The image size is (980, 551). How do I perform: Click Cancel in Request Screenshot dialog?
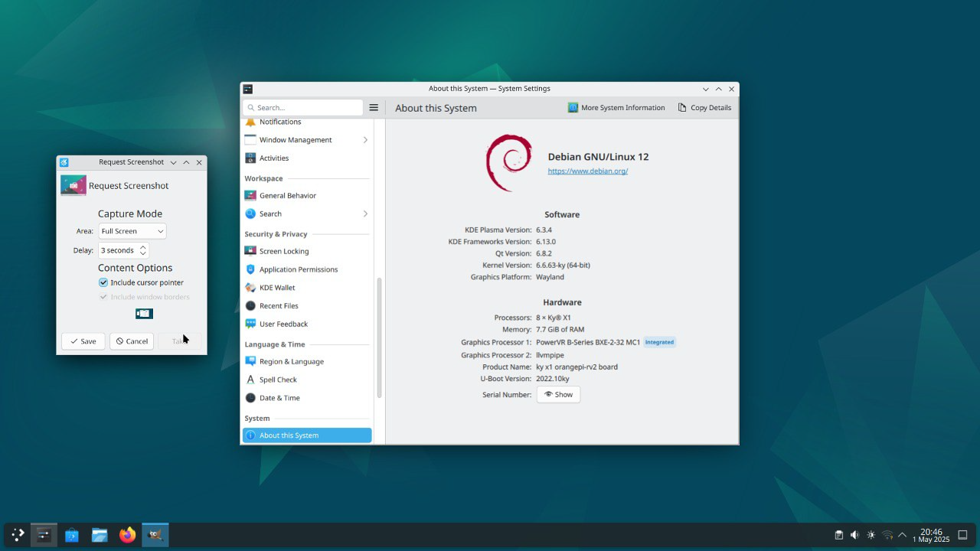132,341
